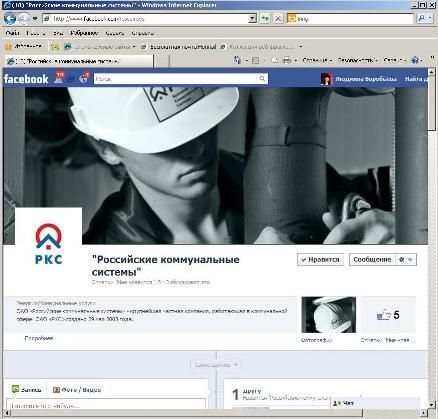Click the RSS feeds icon in command bar
This screenshot has height=419, width=438.
(256, 61)
